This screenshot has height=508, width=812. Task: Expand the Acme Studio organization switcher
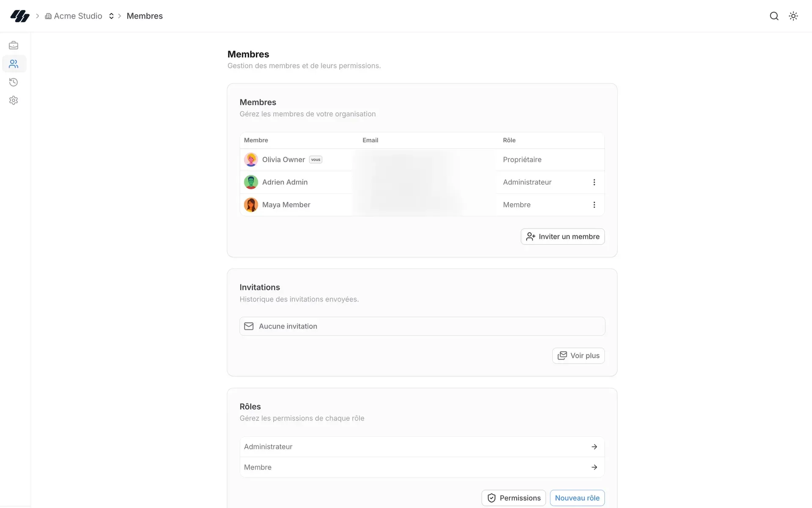[111, 16]
